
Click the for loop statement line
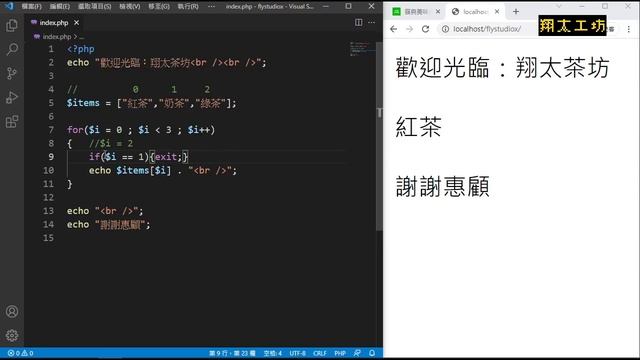point(141,130)
